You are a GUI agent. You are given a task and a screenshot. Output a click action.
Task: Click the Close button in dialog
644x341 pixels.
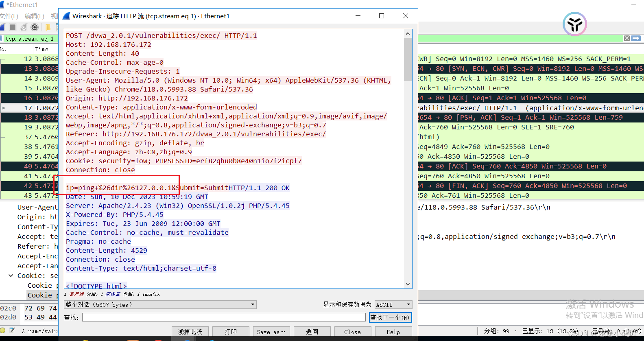tap(352, 332)
